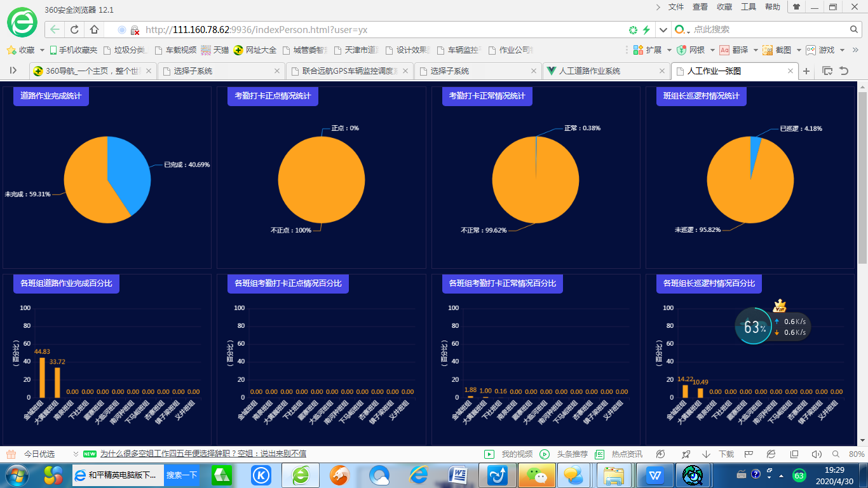Open WeChat from the taskbar
The height and width of the screenshot is (488, 868).
coord(537,475)
